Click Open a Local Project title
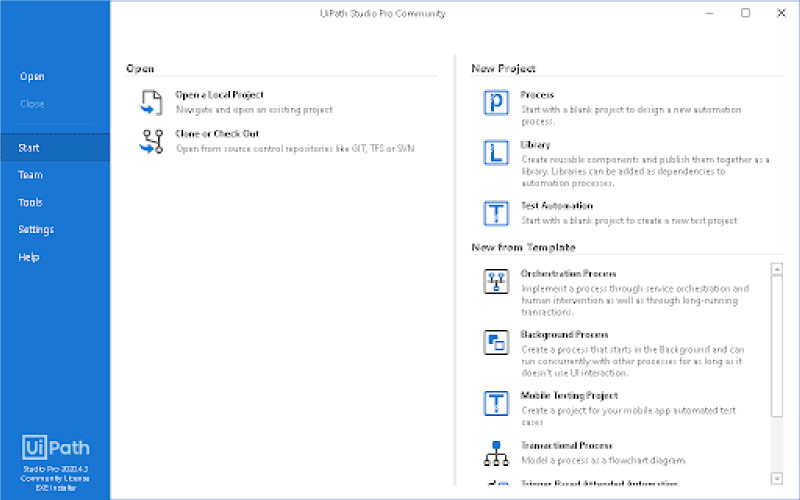 [219, 95]
